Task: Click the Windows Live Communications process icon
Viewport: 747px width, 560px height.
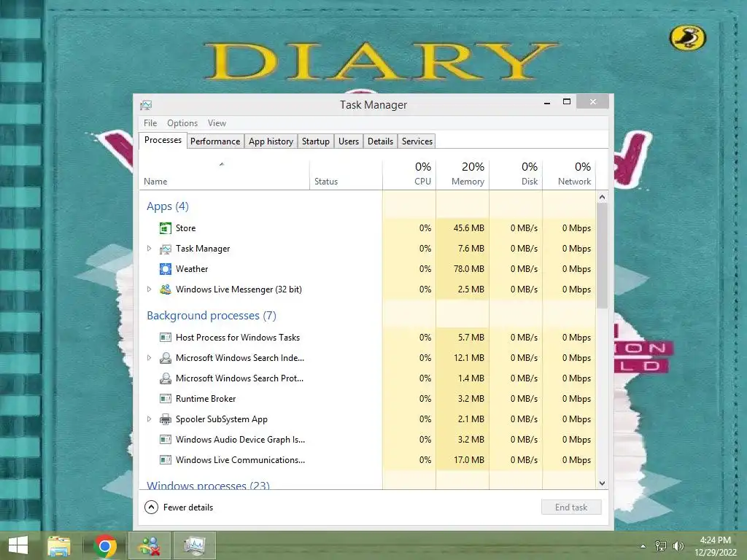Action: (166, 460)
